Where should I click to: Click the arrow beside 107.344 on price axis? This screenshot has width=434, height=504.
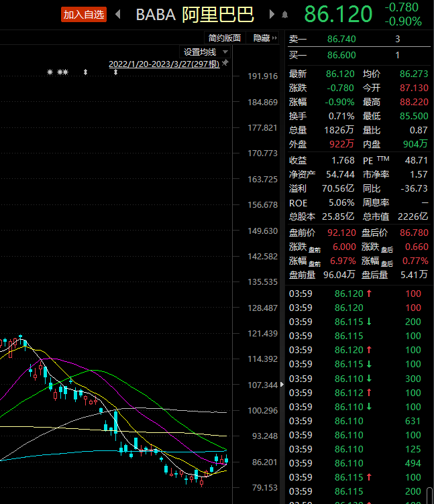[x=236, y=385]
